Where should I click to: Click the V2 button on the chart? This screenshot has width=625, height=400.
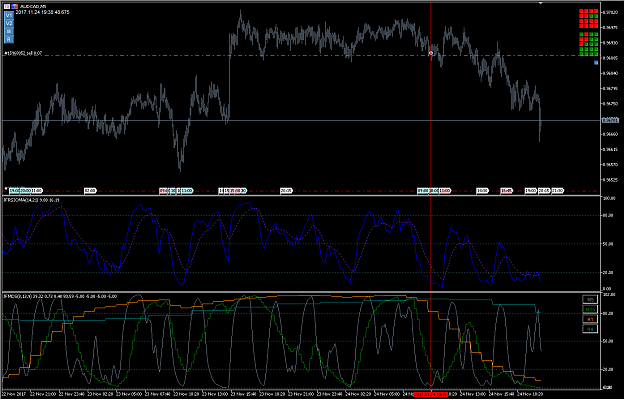tap(9, 24)
